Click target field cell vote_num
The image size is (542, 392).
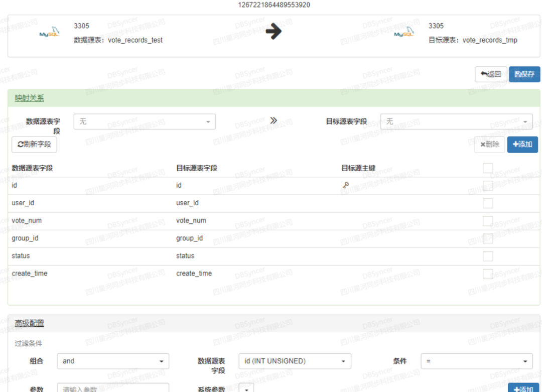[x=191, y=220]
